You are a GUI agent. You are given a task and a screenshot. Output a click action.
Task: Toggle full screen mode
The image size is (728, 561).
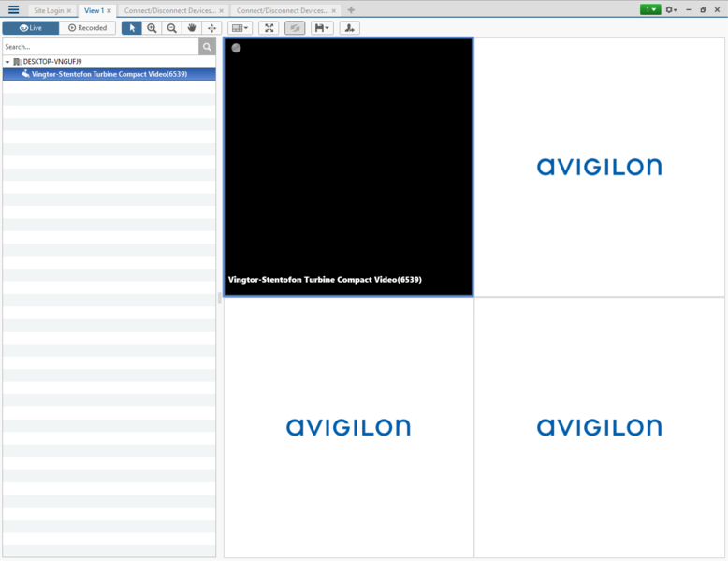click(x=269, y=28)
